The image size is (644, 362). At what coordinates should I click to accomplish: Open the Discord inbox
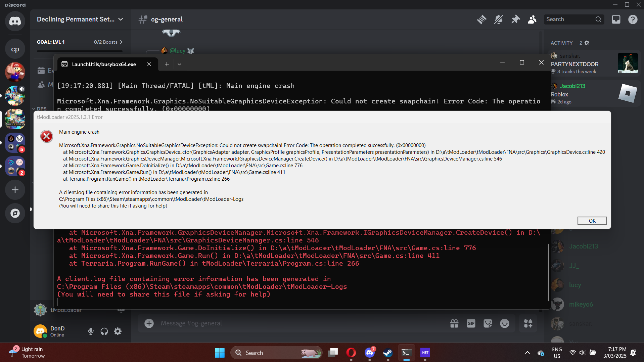pyautogui.click(x=616, y=19)
